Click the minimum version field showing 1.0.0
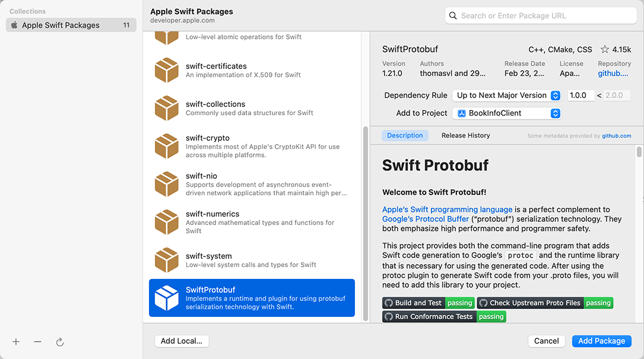The image size is (644, 359). pyautogui.click(x=580, y=95)
